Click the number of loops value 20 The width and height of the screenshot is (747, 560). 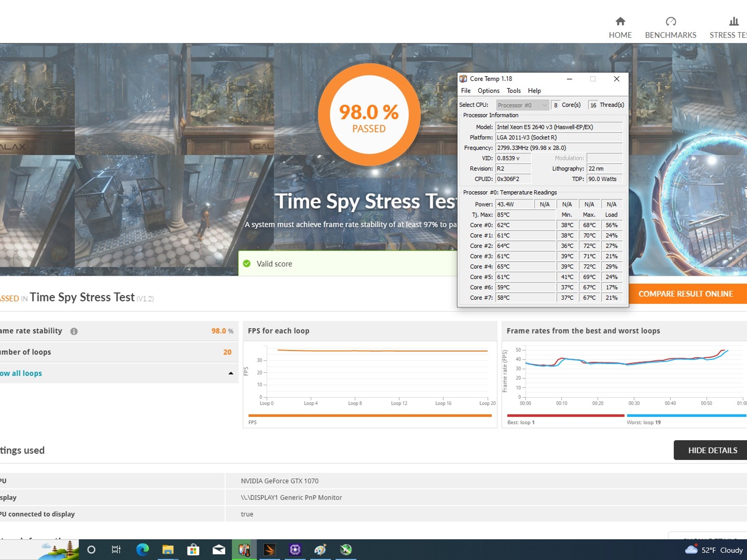tap(227, 352)
